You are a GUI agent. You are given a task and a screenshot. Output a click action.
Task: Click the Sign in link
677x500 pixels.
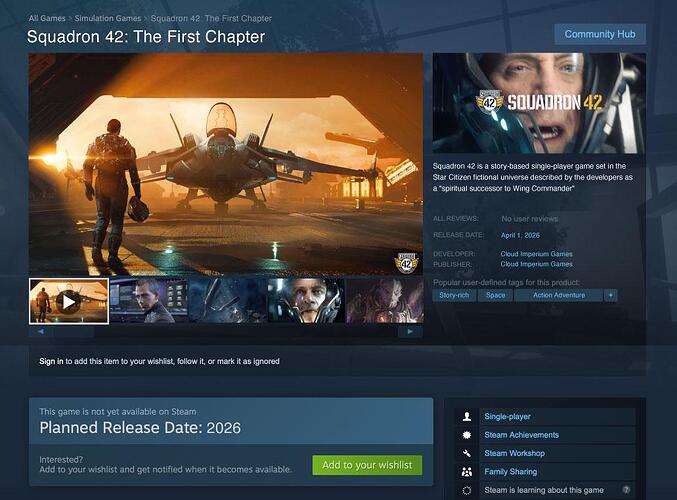pyautogui.click(x=51, y=361)
